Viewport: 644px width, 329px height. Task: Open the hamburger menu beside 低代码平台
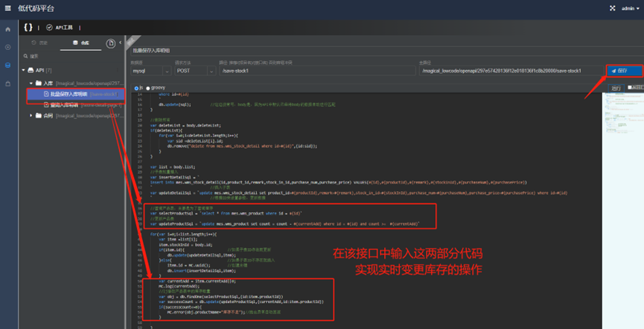pyautogui.click(x=7, y=8)
